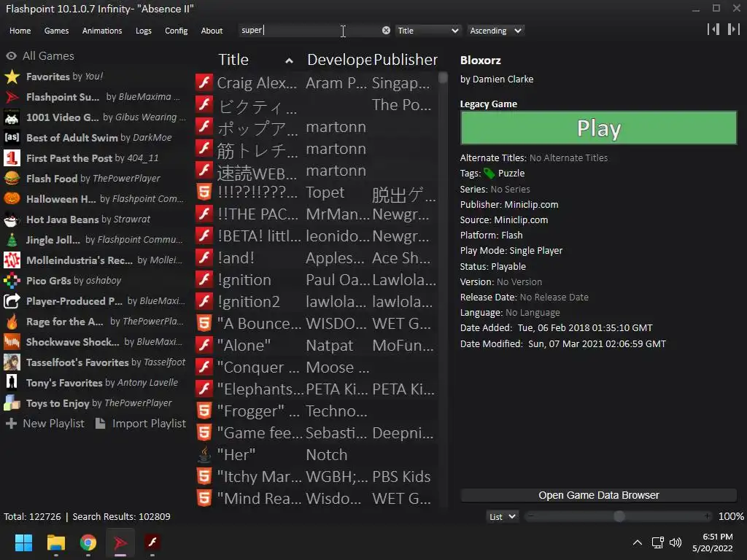
Task: Click the Java icon beside "Her"
Action: tap(204, 455)
